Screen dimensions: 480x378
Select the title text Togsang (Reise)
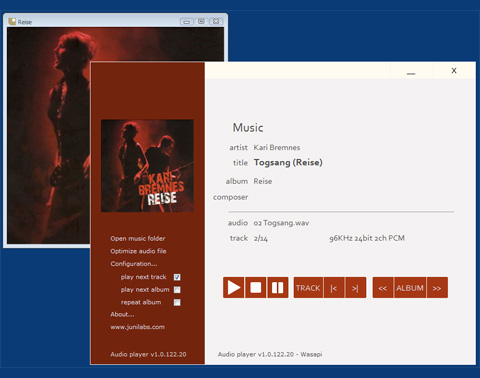point(288,163)
